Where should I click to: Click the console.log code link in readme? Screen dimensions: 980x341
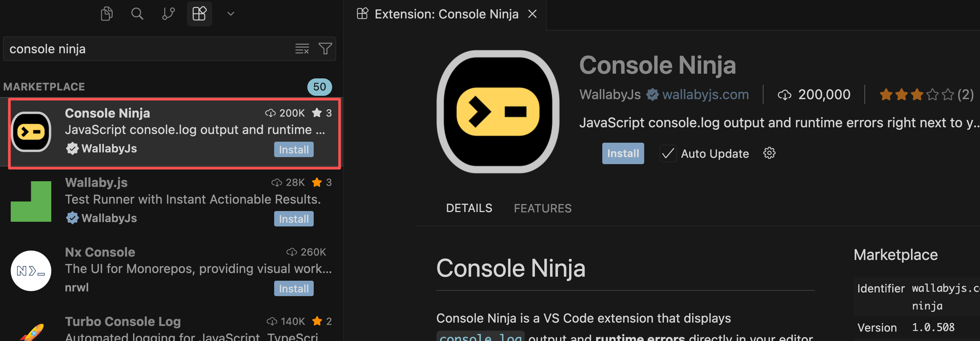[481, 337]
